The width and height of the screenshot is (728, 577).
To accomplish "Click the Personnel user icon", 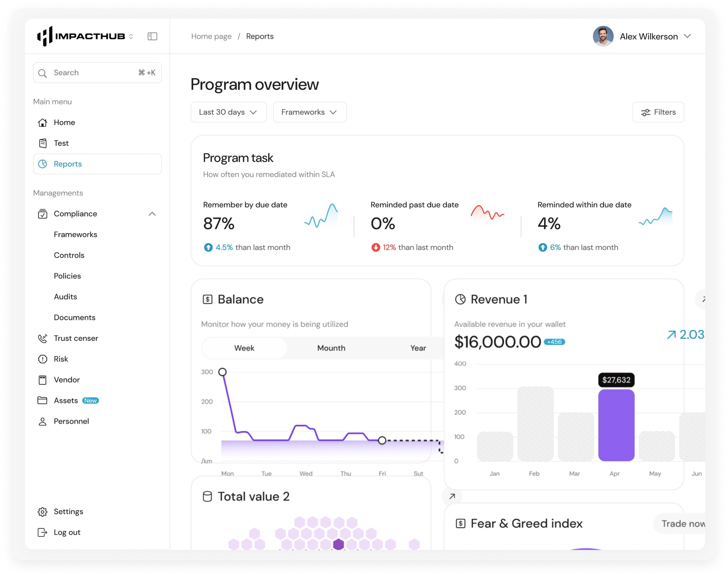I will point(43,422).
